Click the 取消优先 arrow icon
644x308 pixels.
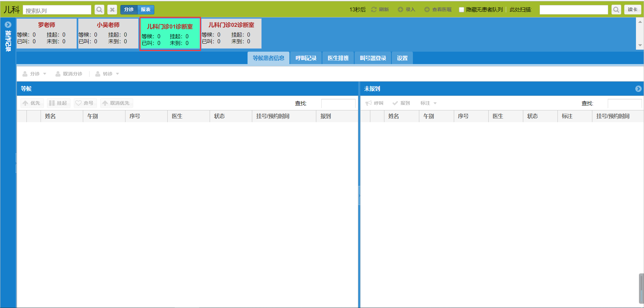(x=105, y=103)
